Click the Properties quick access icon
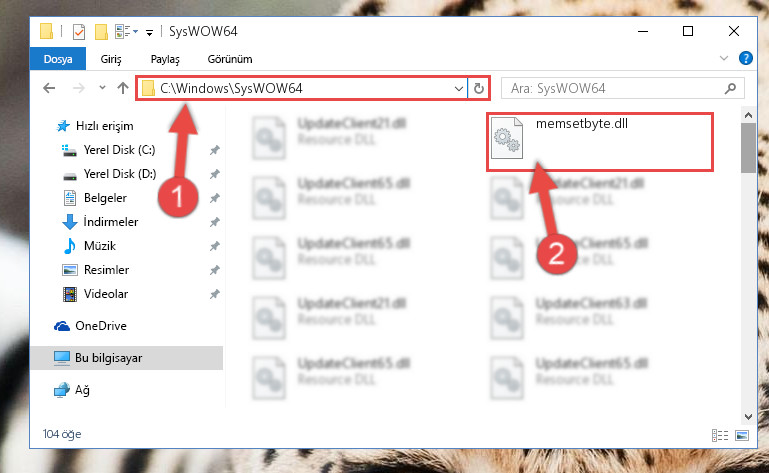 point(78,32)
